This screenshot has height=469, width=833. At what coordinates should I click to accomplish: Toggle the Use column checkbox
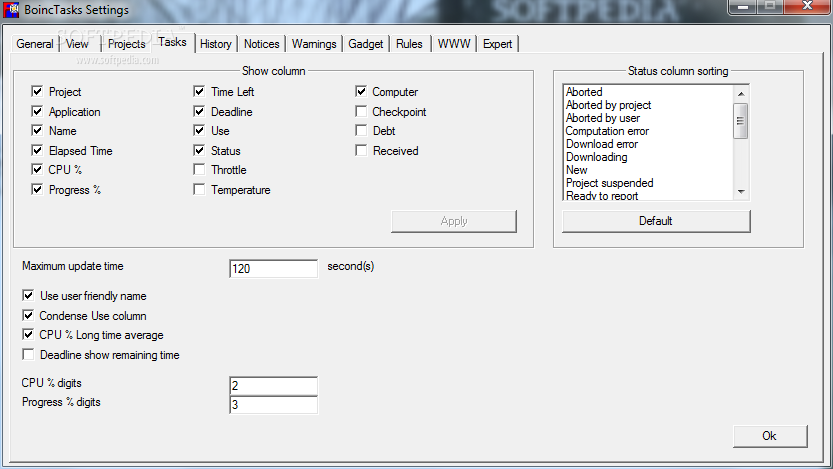click(199, 130)
